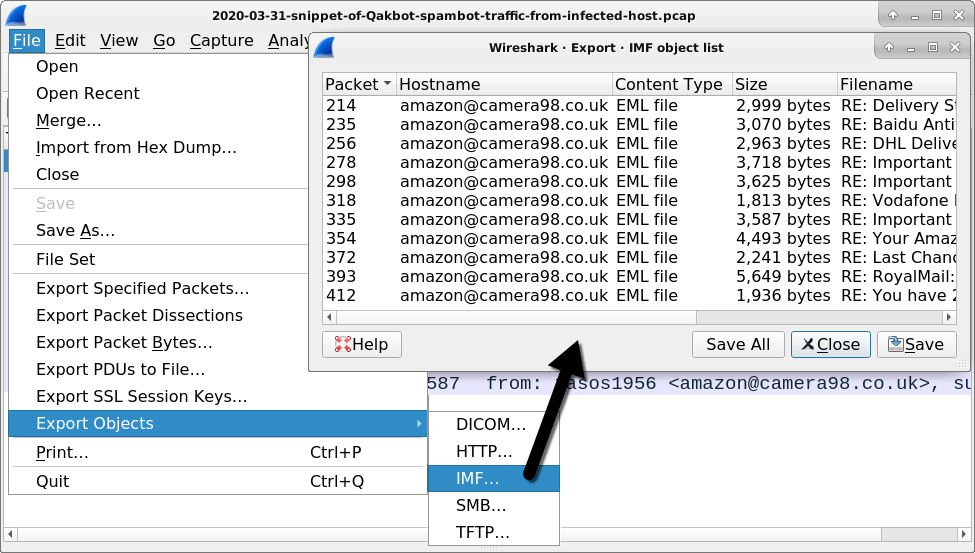Expand the Export Objects submenu
975x553 pixels.
coord(218,424)
